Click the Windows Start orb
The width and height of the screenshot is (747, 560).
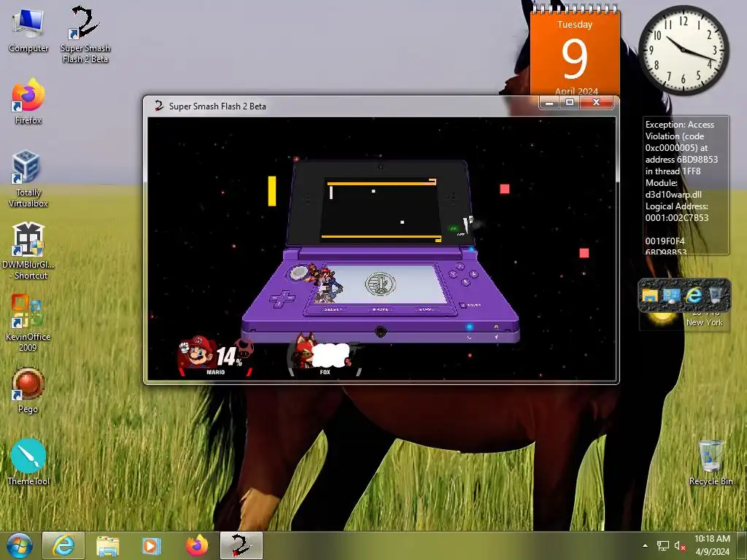(x=20, y=545)
